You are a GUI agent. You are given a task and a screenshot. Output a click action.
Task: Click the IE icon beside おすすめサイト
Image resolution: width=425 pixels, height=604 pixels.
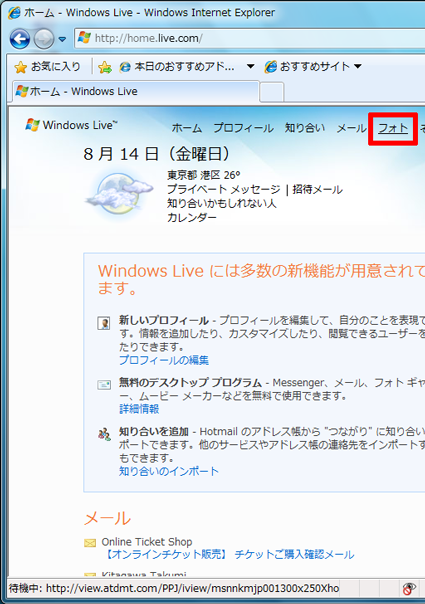[x=271, y=67]
